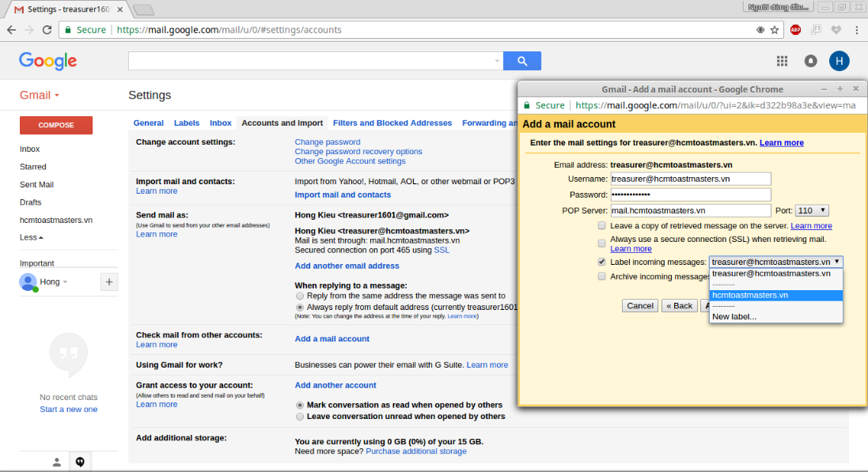Click 'Change password' link
This screenshot has width=868, height=472.
point(327,142)
